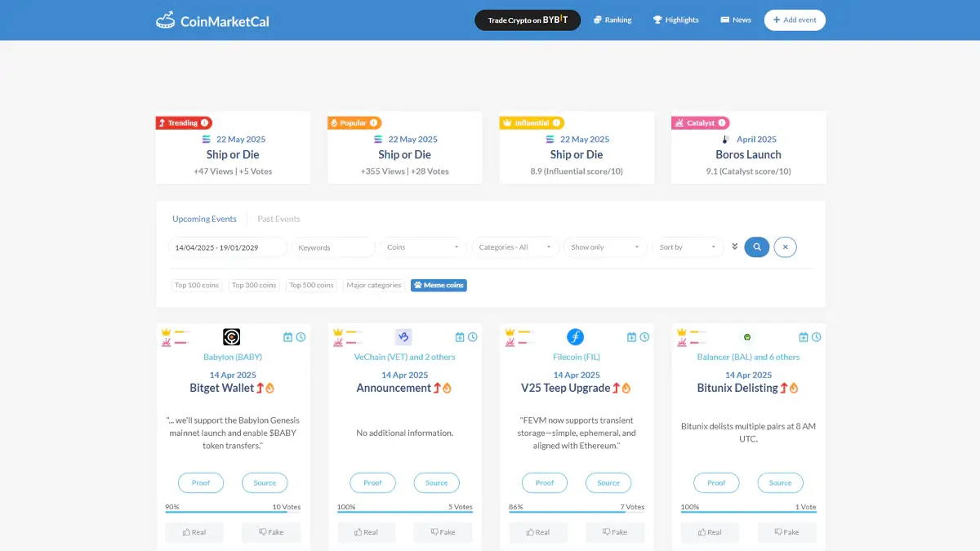Toggle the Top 500 coins filter
The height and width of the screenshot is (551, 980).
311,285
